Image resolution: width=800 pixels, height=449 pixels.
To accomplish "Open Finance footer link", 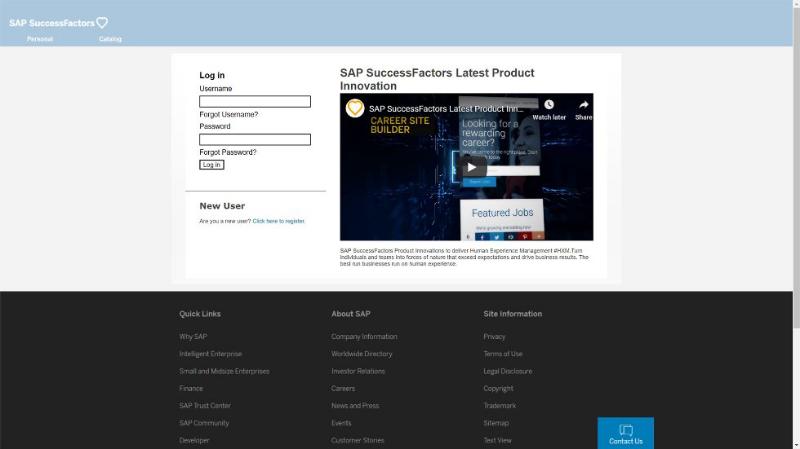I will (191, 389).
